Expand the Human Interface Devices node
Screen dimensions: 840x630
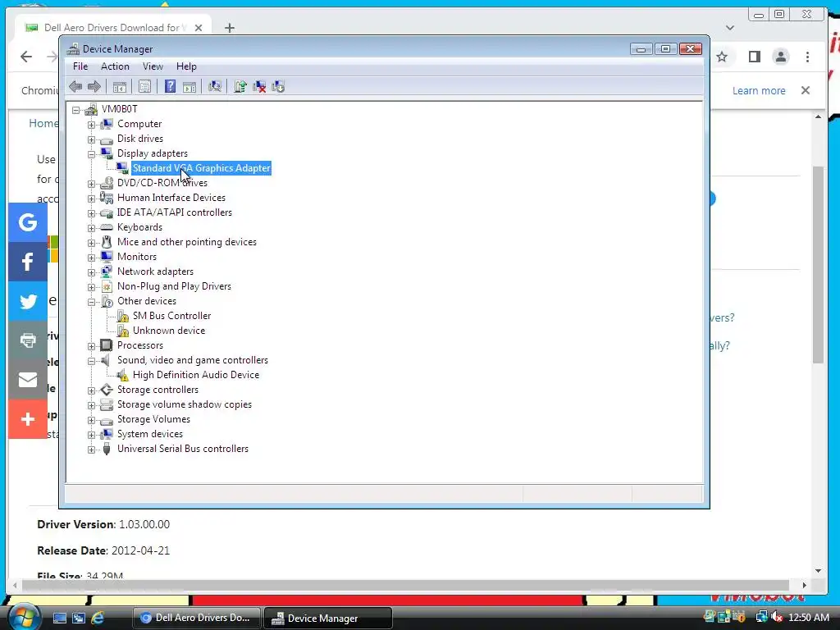pos(92,199)
